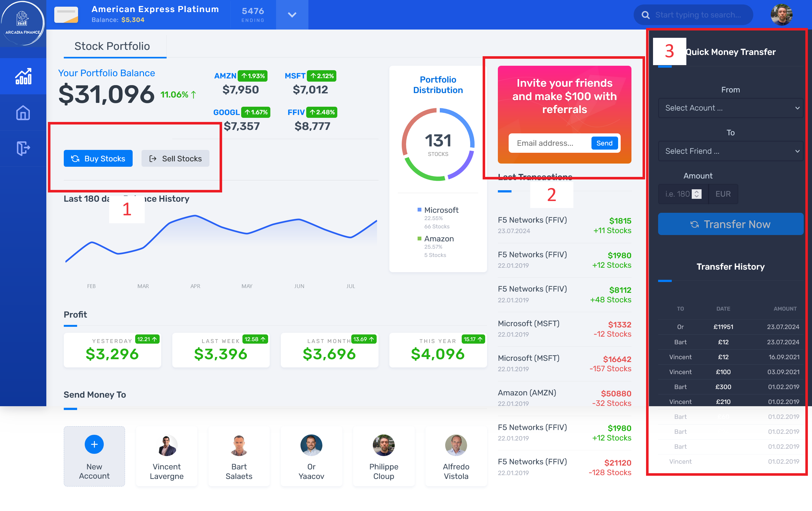Click the logout sidebar icon
The height and width of the screenshot is (511, 812).
click(23, 148)
